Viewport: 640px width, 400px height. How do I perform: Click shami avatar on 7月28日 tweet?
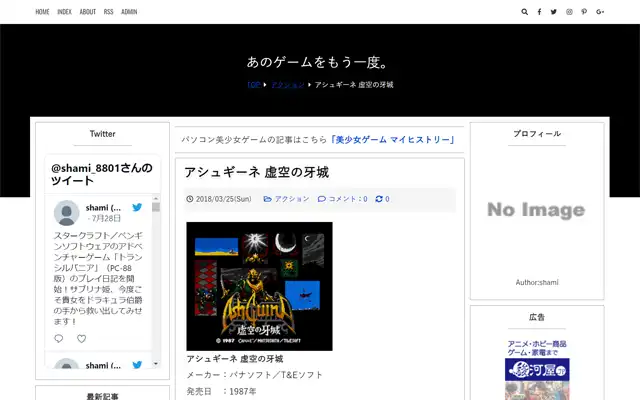[67, 213]
